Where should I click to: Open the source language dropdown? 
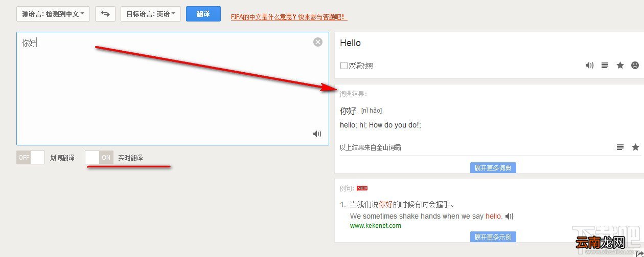point(53,14)
